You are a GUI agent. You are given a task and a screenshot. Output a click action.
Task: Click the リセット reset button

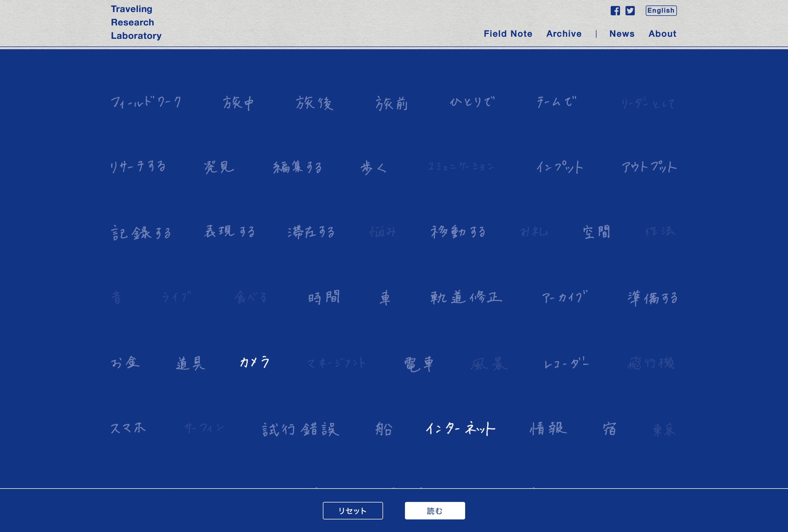click(353, 511)
